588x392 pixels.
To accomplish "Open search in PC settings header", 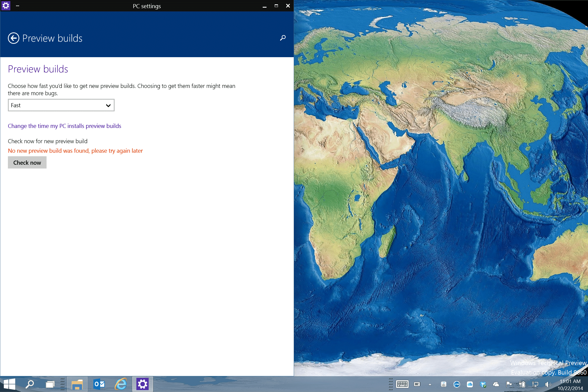I will pyautogui.click(x=283, y=38).
